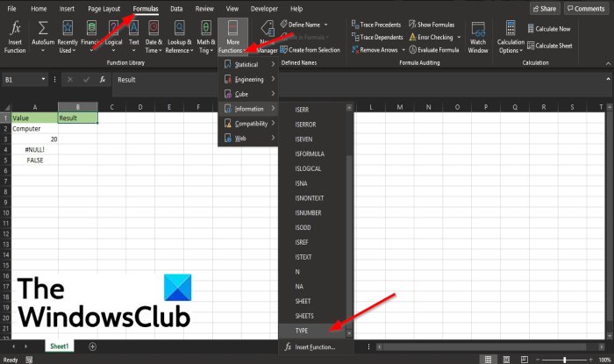Switch to Normal view in status bar
614x364 pixels.
(x=488, y=360)
